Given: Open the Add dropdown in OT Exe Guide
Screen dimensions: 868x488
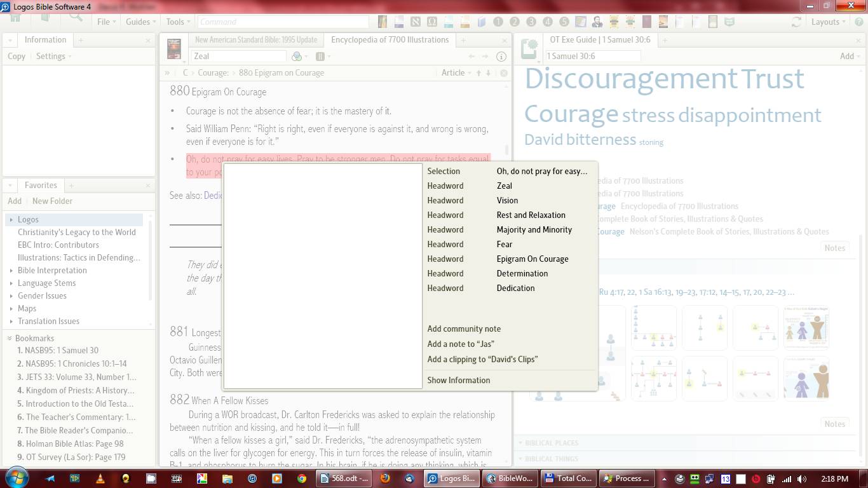Looking at the screenshot, I should click(x=850, y=56).
